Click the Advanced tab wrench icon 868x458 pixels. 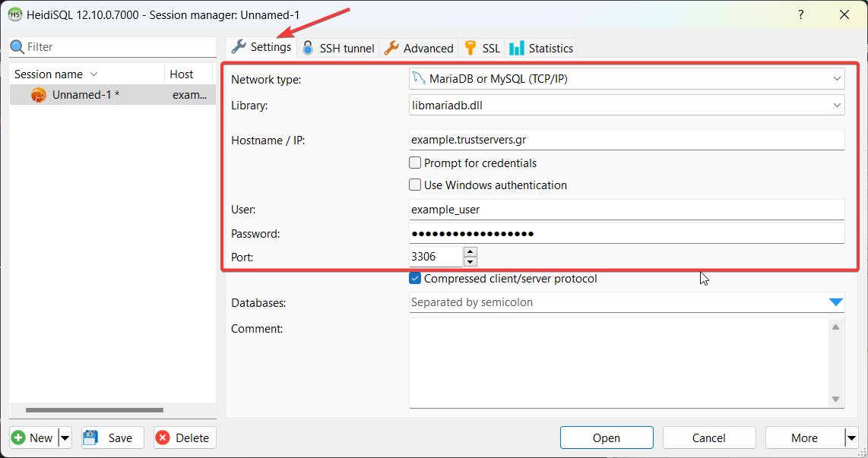(x=391, y=48)
